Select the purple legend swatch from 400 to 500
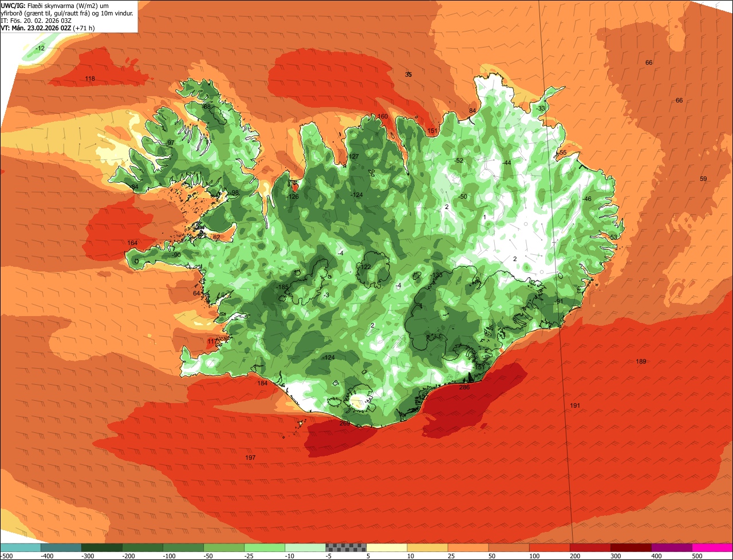Screen dimensions: 733x560 coord(671,547)
